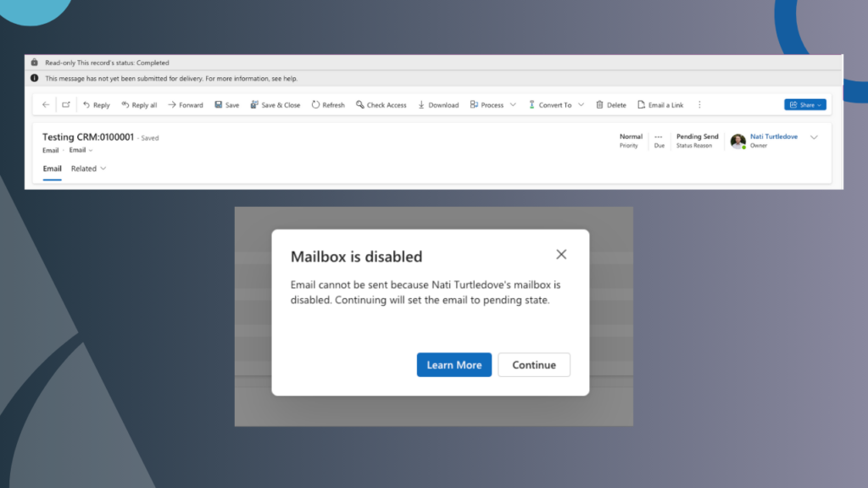Click the Learn More button
868x488 pixels.
(454, 364)
